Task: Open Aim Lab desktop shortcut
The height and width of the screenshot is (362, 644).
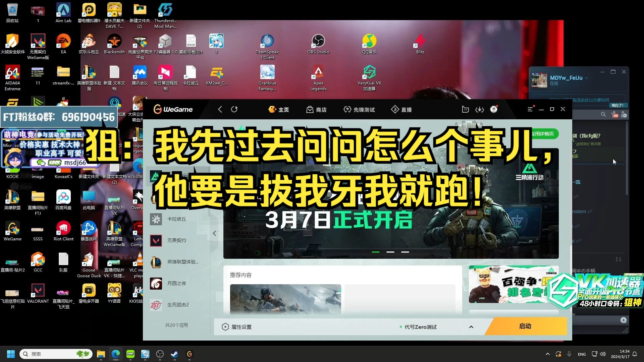Action: click(63, 13)
